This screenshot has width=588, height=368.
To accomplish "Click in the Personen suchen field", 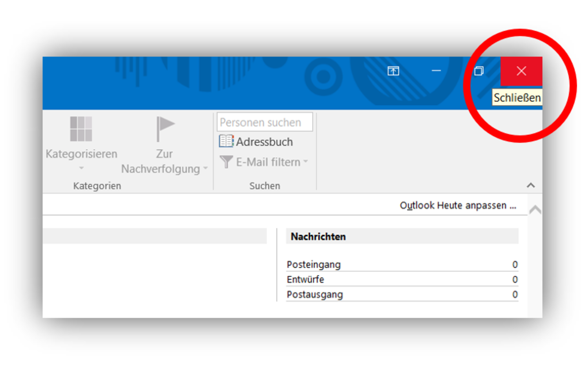I will pos(265,122).
